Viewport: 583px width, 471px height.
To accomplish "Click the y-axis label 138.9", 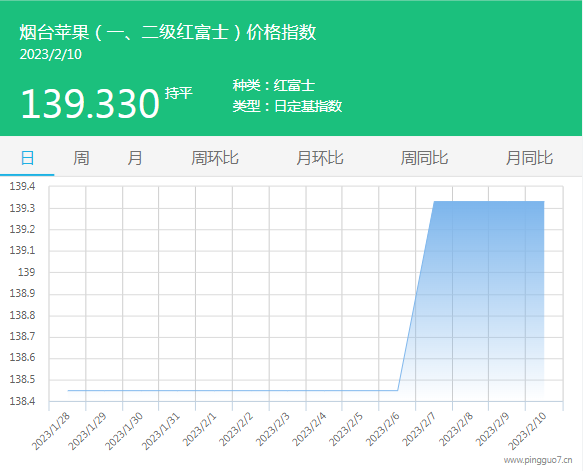I will coord(22,294).
